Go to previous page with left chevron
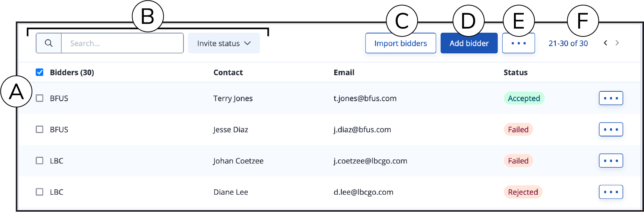 coord(605,43)
